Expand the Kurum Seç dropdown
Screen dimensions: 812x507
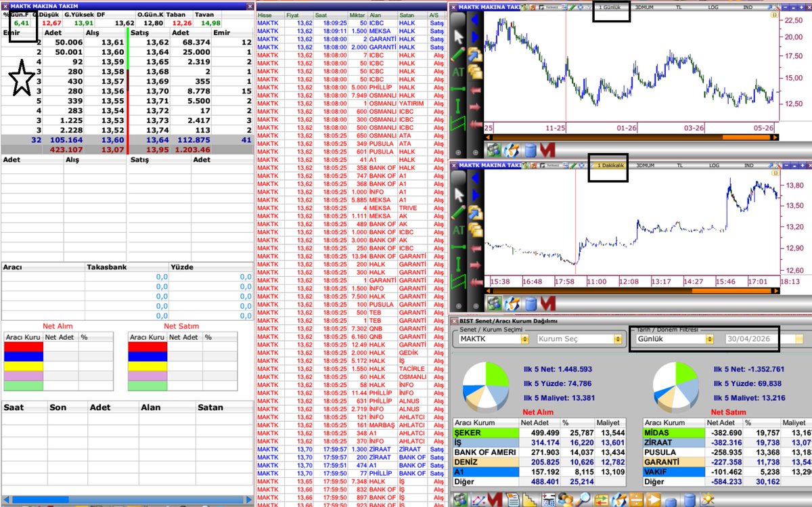click(617, 339)
